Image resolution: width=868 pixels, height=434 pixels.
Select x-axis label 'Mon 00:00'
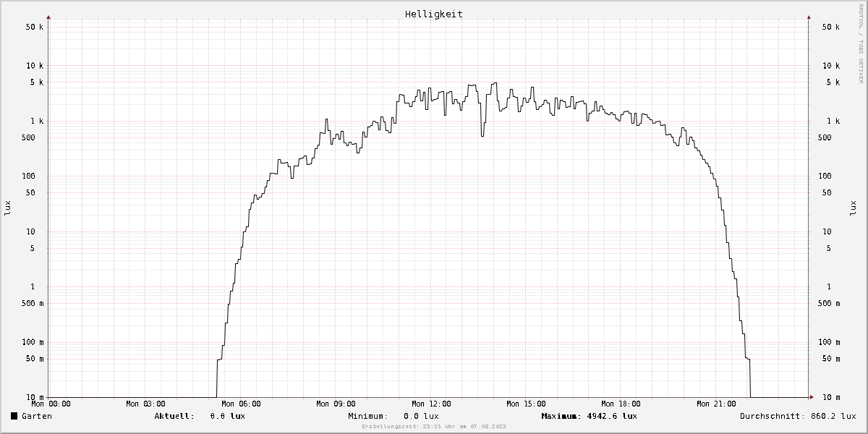[51, 404]
